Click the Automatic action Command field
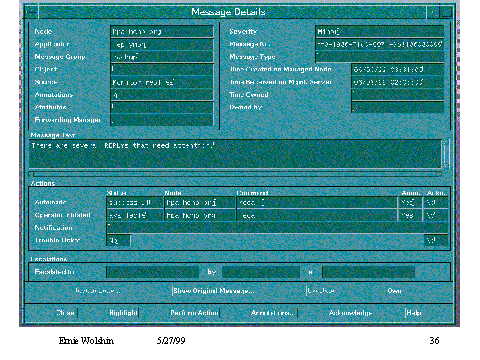 click(x=317, y=203)
